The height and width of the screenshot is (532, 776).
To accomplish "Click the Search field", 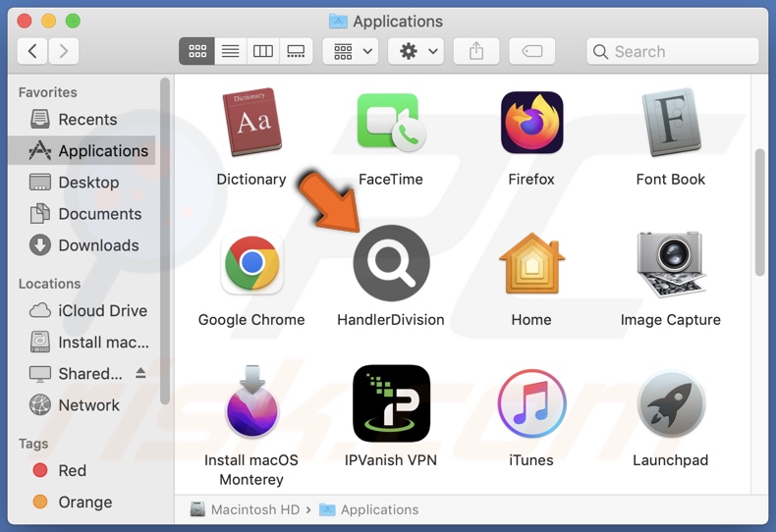I will [x=672, y=51].
